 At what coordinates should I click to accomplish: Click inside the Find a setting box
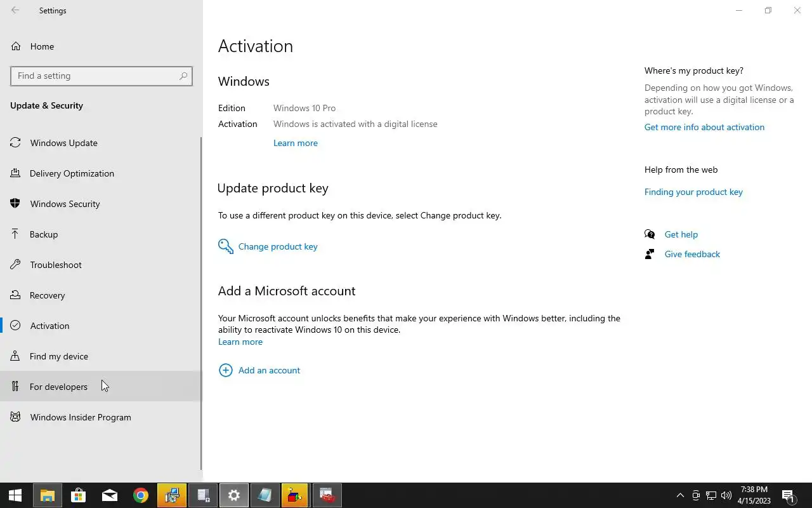pos(101,76)
